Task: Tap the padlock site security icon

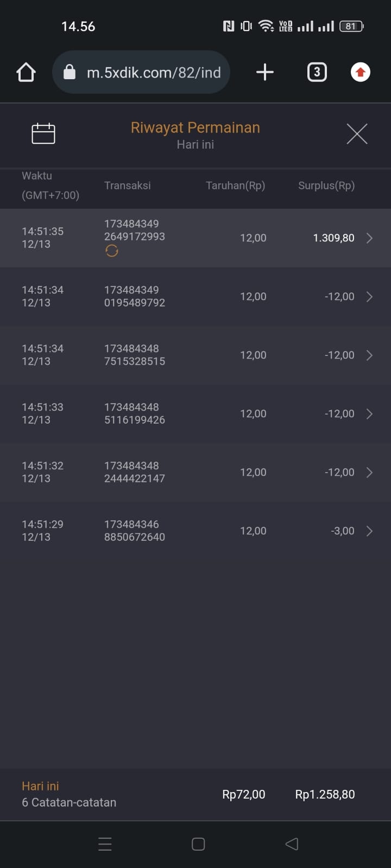Action: (x=70, y=72)
